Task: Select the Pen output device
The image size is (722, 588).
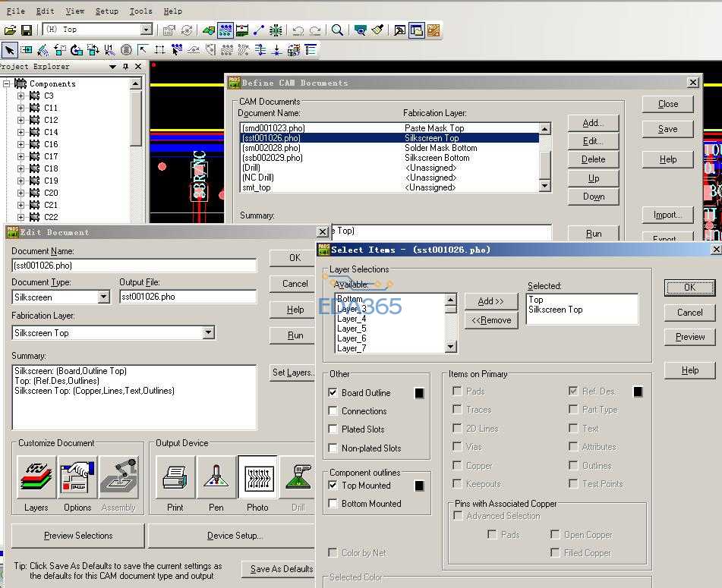Action: 216,477
